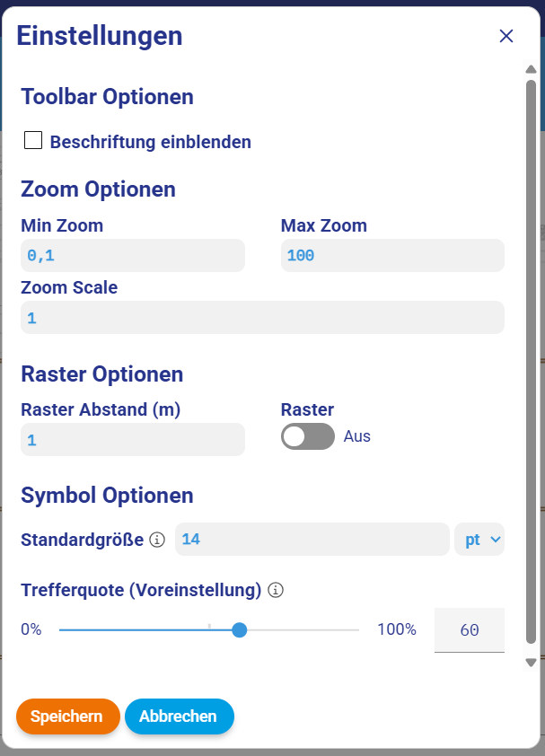
Task: Click scrollbar down arrow
Action: pos(531,663)
